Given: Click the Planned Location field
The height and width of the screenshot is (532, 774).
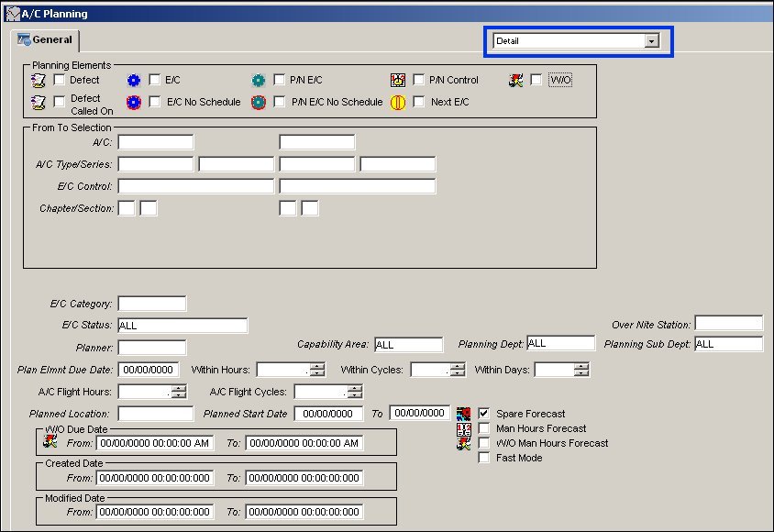Looking at the screenshot, I should (x=156, y=414).
